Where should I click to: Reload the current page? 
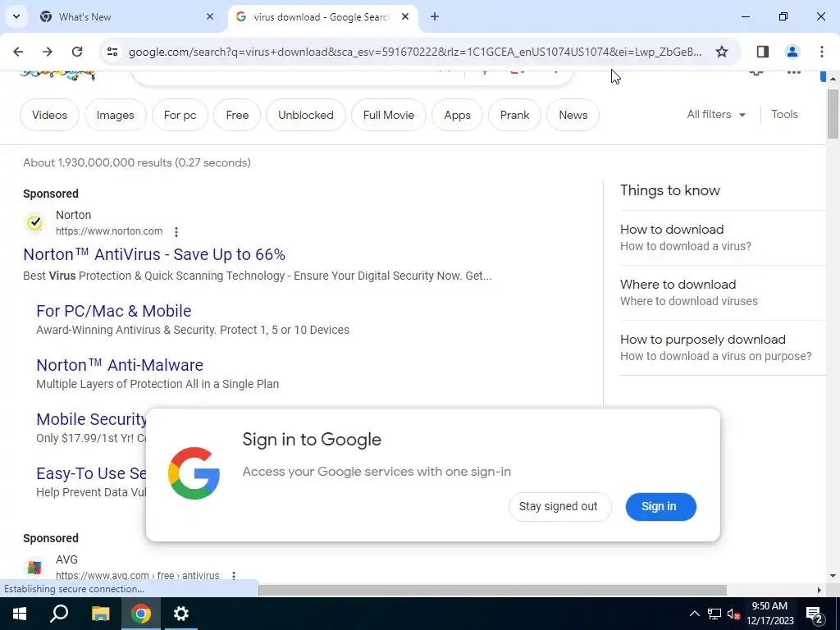pyautogui.click(x=77, y=52)
